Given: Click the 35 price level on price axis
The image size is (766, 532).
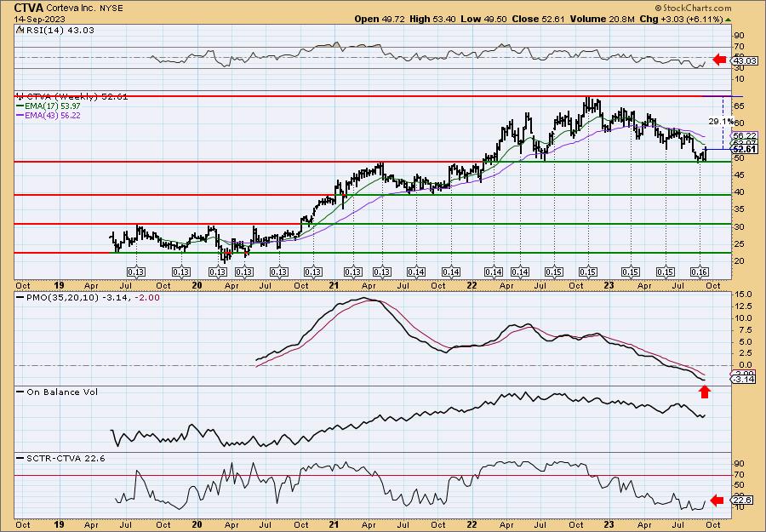Looking at the screenshot, I should [739, 209].
